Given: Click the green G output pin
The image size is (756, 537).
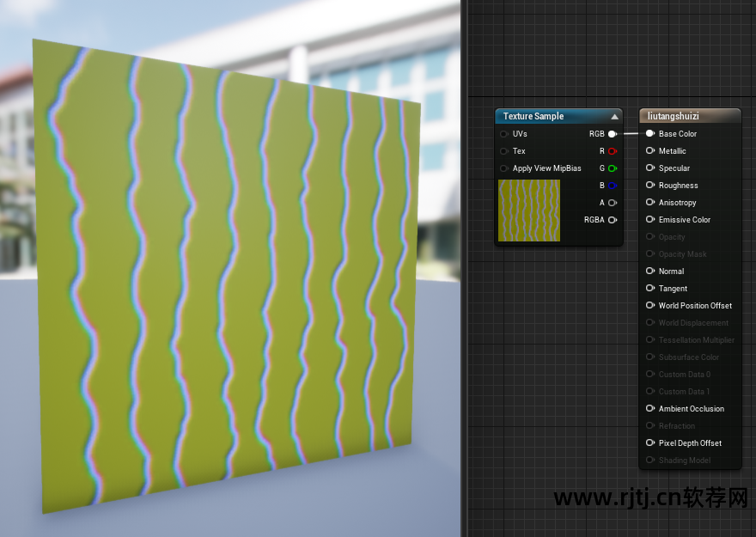Looking at the screenshot, I should click(x=613, y=168).
